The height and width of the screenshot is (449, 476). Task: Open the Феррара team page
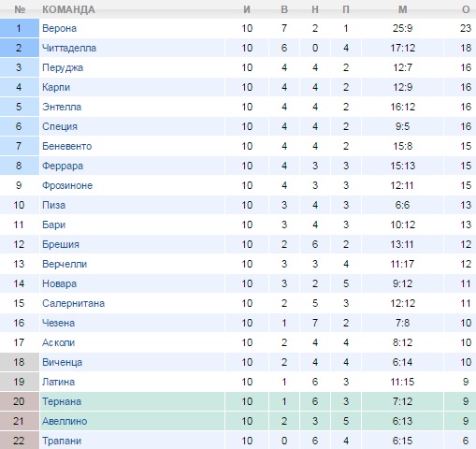[63, 166]
